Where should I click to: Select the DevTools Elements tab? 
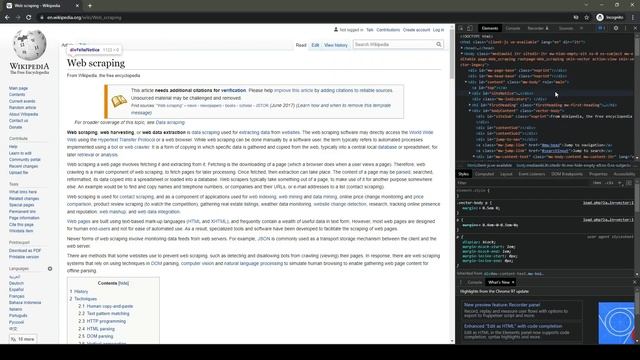pos(490,28)
